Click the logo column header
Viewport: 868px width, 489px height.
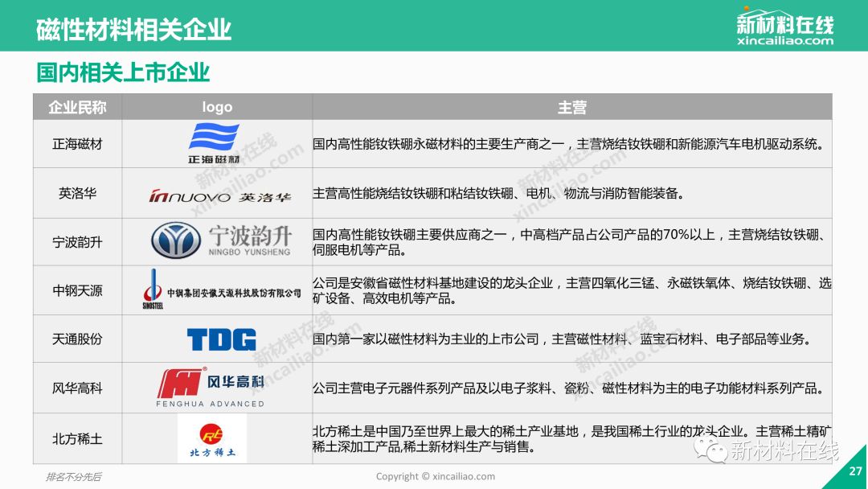217,107
